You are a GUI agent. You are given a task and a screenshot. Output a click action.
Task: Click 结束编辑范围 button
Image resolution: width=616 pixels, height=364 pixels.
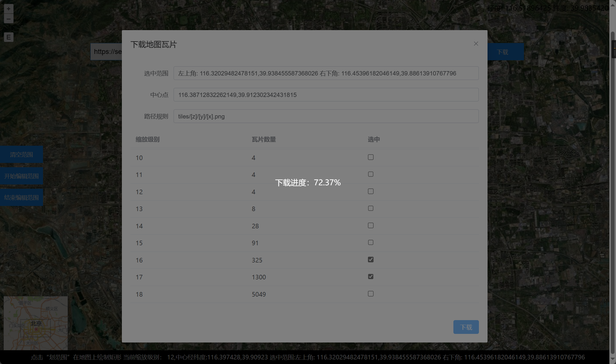22,198
